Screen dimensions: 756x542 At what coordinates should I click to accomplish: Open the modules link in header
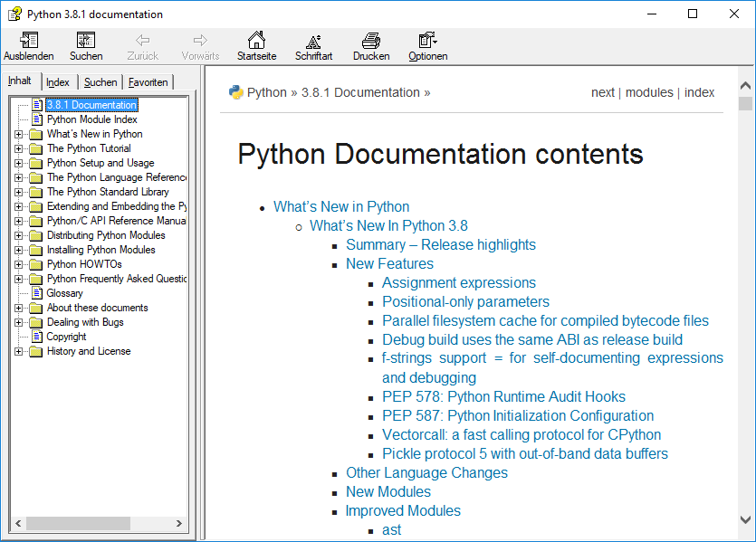click(x=649, y=92)
